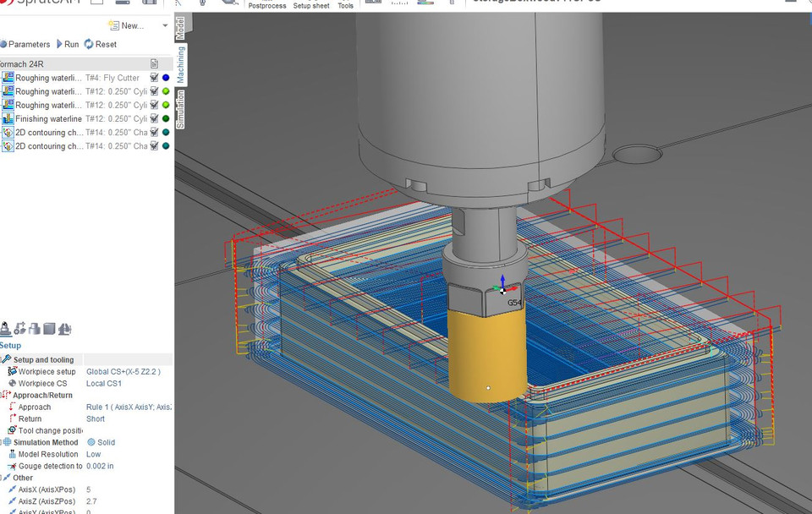
Task: Click the Tool change position icon
Action: point(12,429)
